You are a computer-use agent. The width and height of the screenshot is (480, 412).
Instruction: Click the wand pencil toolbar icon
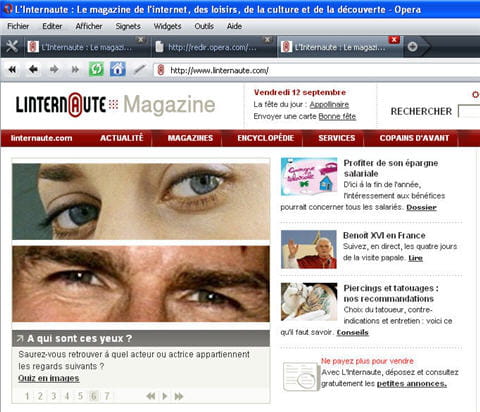coord(140,69)
